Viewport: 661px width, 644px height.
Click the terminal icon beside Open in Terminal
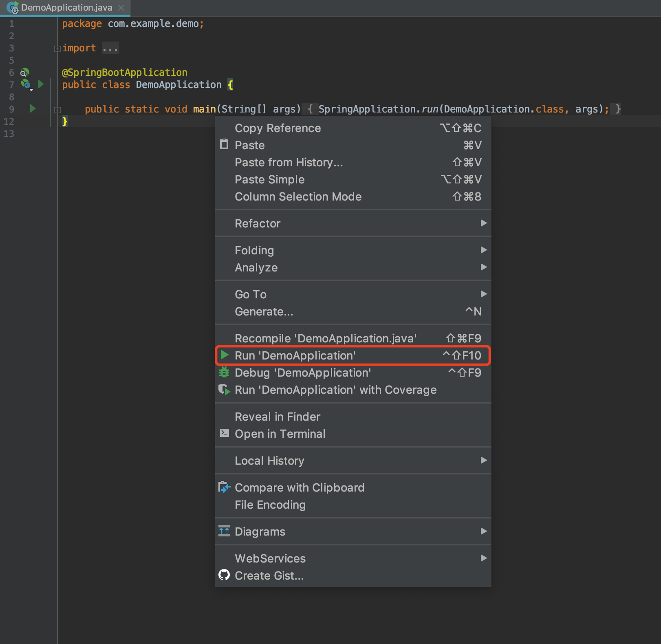click(224, 433)
